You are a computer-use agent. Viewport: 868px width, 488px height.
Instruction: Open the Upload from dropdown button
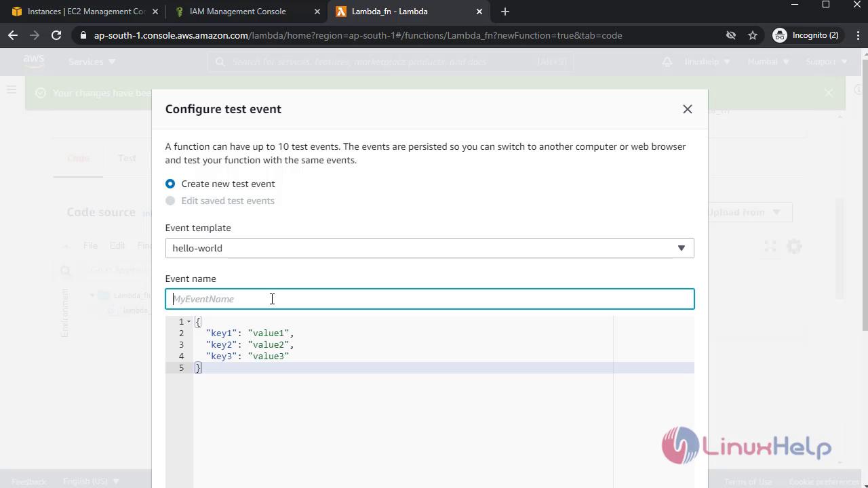[x=749, y=212]
